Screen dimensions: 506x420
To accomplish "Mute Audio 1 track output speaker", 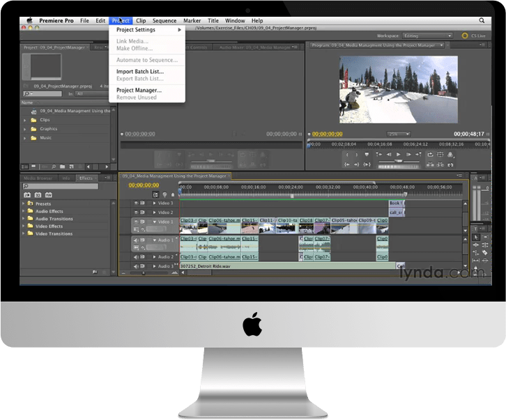I will coord(136,240).
